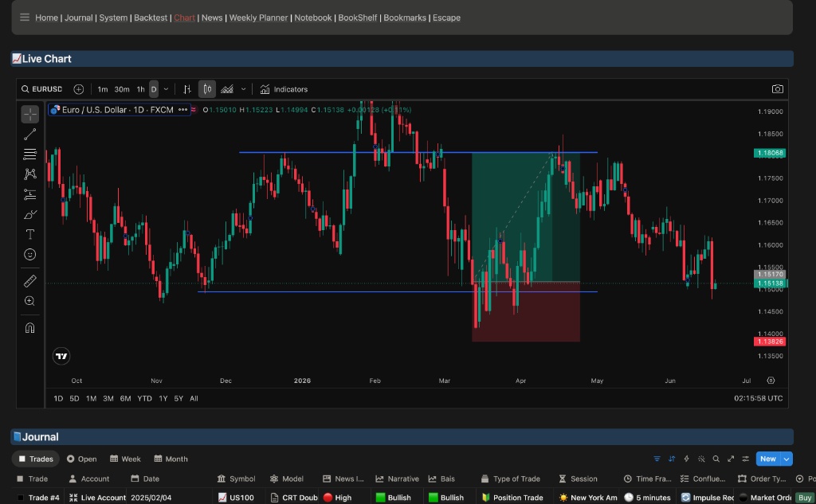Image resolution: width=816 pixels, height=504 pixels.
Task: Open chart settings gear near time axis
Action: point(771,381)
